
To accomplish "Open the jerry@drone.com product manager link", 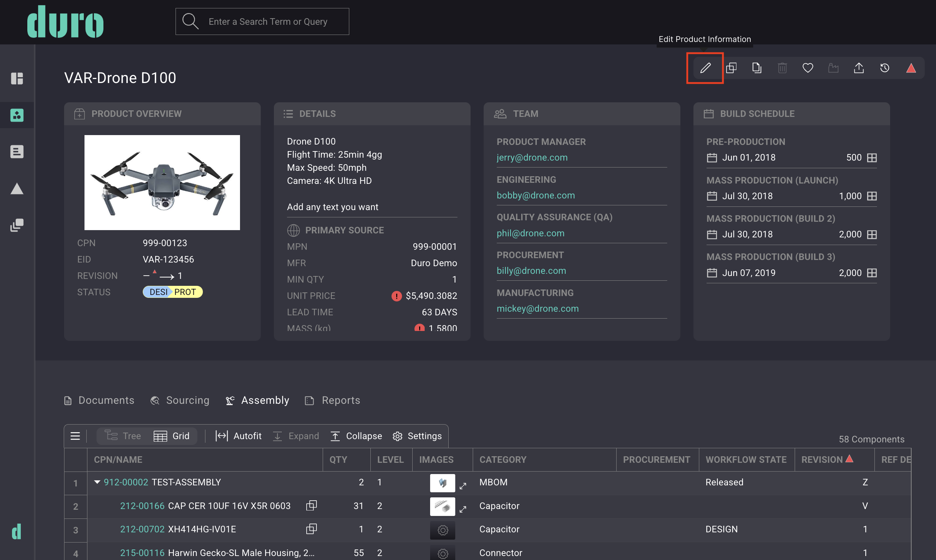I will pos(532,157).
